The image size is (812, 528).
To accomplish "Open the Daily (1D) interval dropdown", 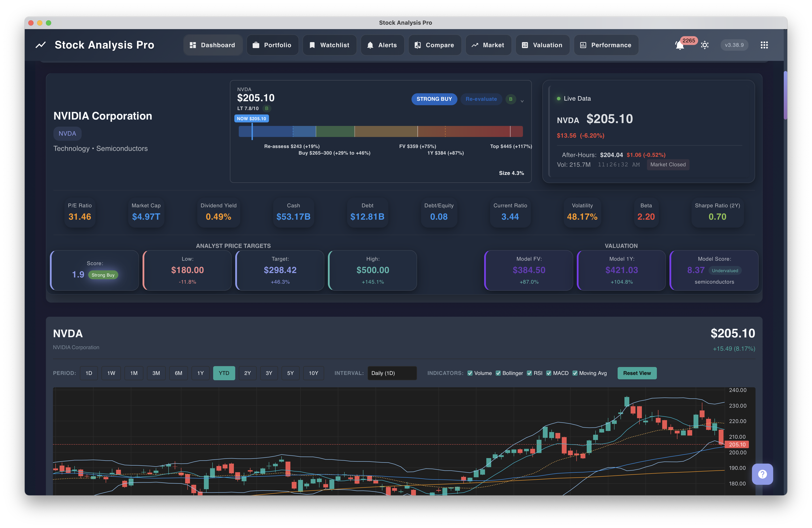I will (x=392, y=373).
